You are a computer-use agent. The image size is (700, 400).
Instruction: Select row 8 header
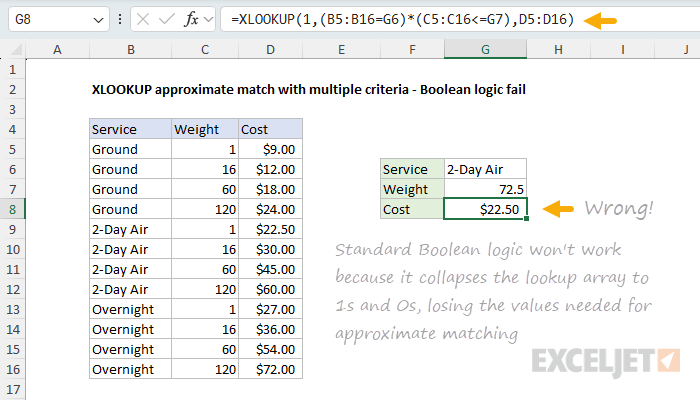[x=12, y=209]
